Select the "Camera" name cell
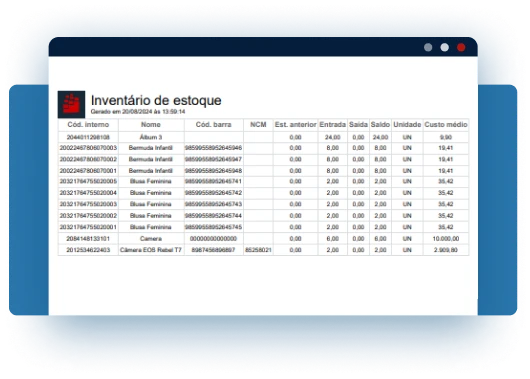The image size is (530, 379). (x=151, y=239)
